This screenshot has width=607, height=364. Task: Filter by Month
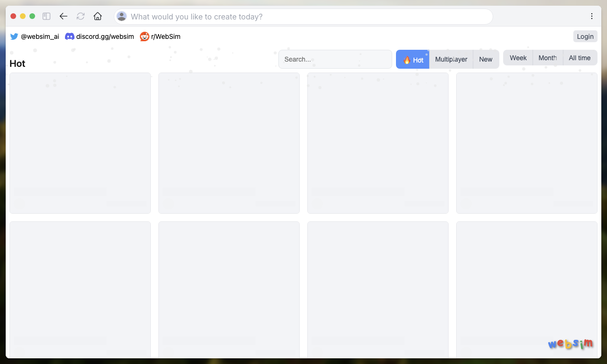coord(548,58)
